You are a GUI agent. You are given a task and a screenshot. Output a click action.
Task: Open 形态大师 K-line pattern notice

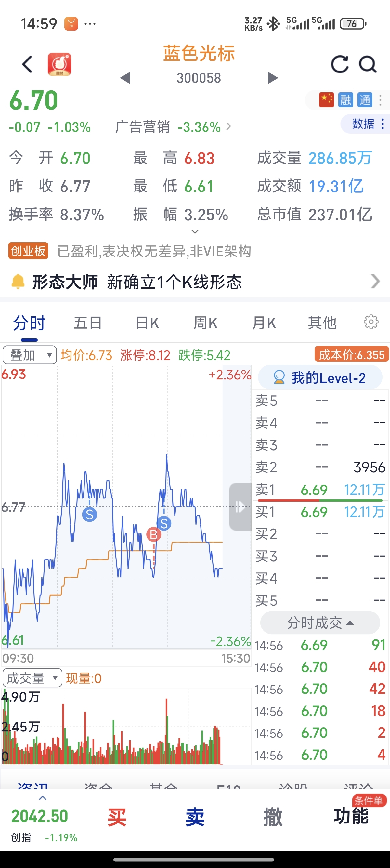[195, 282]
